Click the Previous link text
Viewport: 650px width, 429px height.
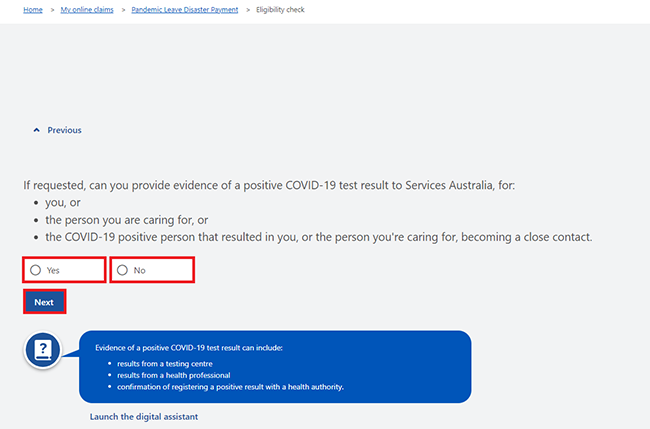pyautogui.click(x=64, y=130)
